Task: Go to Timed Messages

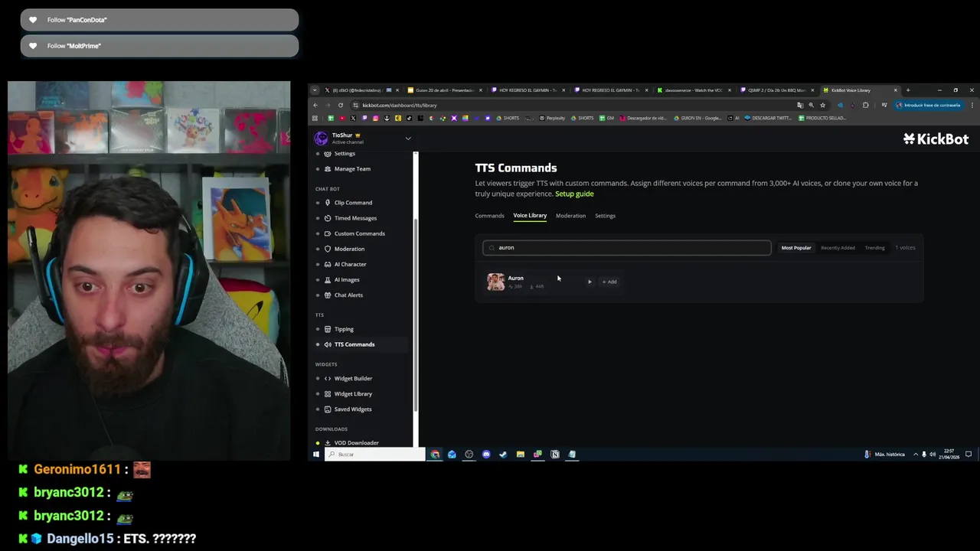Action: pos(354,218)
